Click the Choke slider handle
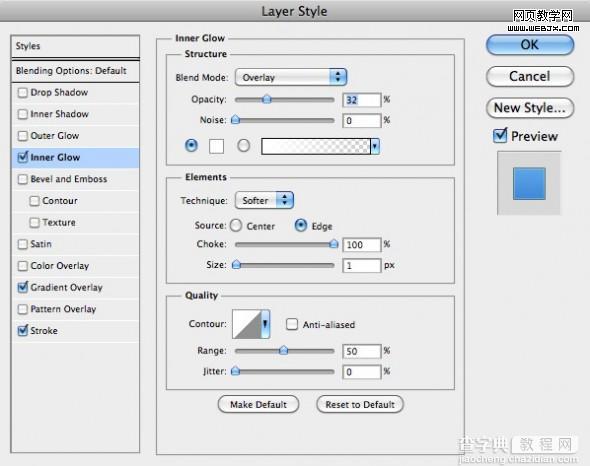The image size is (590, 466). pos(333,244)
